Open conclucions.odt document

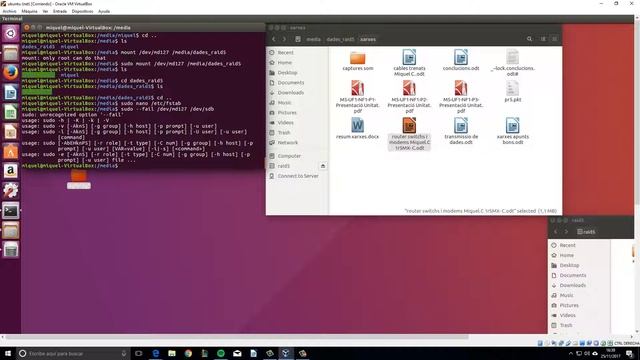point(461,60)
